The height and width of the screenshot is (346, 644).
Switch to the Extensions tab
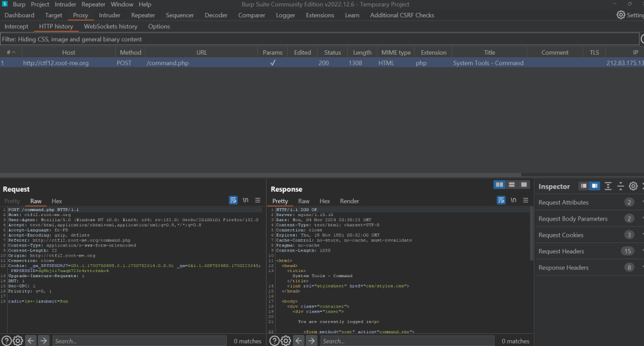320,15
